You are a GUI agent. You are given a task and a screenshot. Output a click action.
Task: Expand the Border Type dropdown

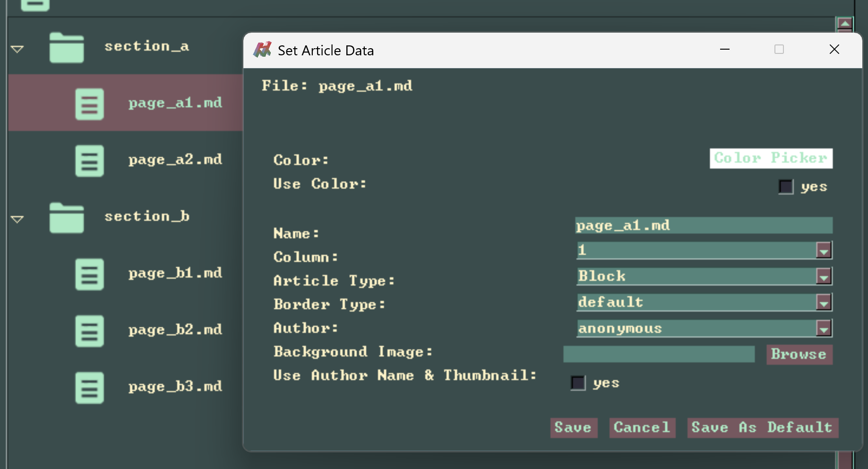pyautogui.click(x=824, y=303)
